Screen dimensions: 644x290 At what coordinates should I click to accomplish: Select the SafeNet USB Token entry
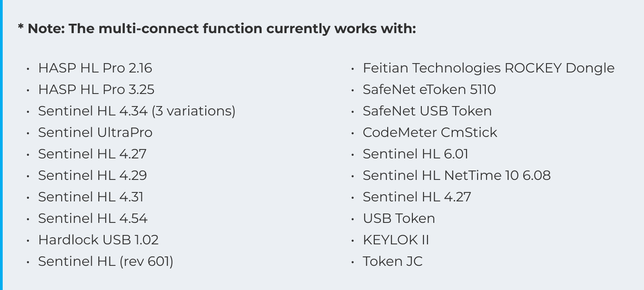(x=427, y=111)
